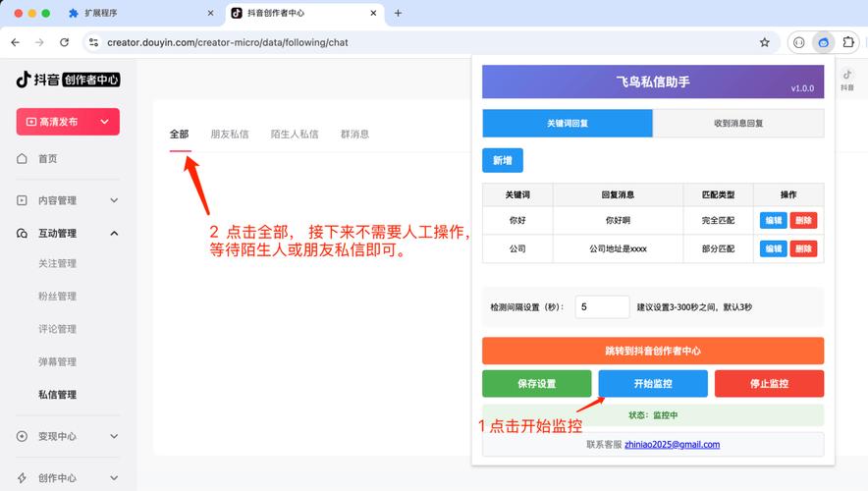The image size is (868, 491).
Task: Collapse the 互动管理 section chevron
Action: (x=114, y=234)
